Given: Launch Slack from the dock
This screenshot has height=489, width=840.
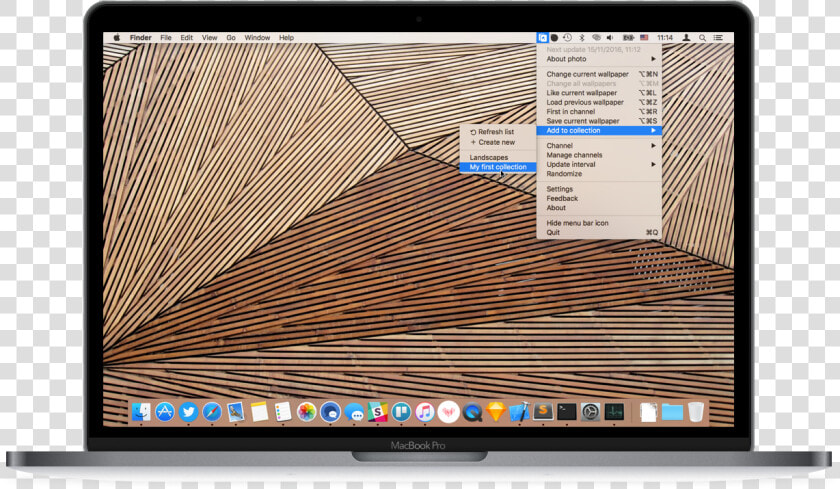Looking at the screenshot, I should [378, 412].
